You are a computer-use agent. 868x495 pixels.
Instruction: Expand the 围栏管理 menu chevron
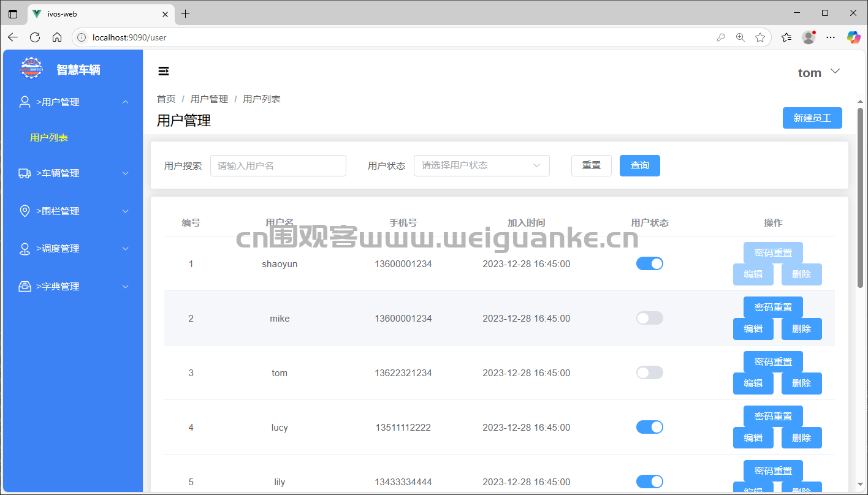coord(126,211)
